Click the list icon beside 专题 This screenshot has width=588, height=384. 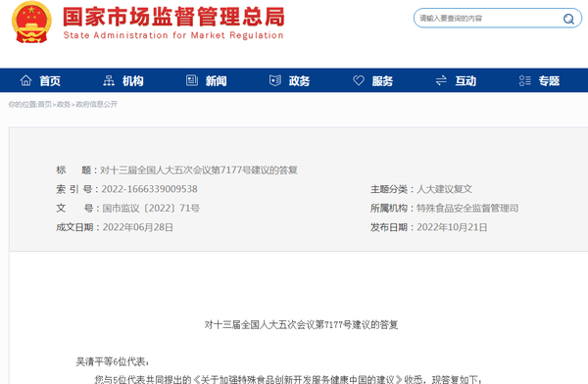pyautogui.click(x=525, y=80)
